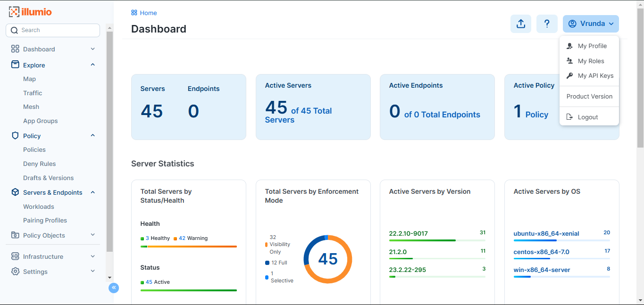Click the Explore sidebar icon

[x=15, y=65]
